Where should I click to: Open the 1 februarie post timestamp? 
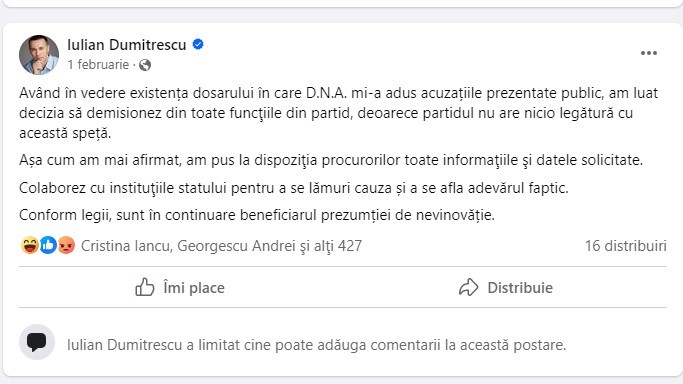point(98,65)
